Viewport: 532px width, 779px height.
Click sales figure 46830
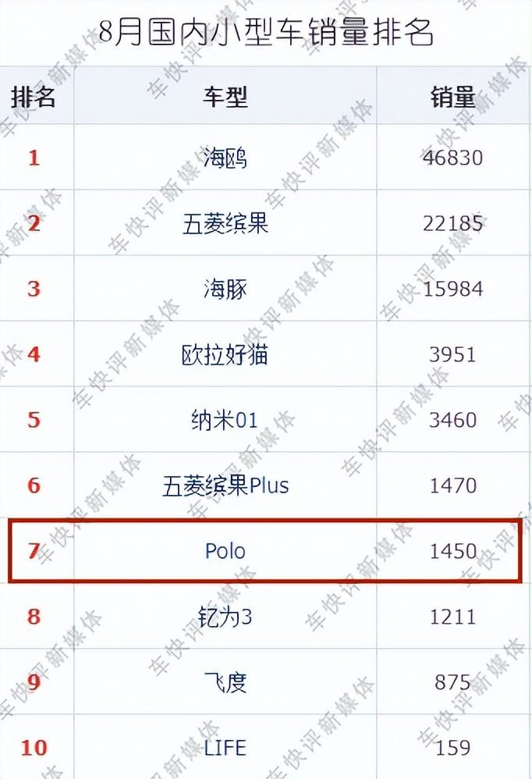click(452, 158)
